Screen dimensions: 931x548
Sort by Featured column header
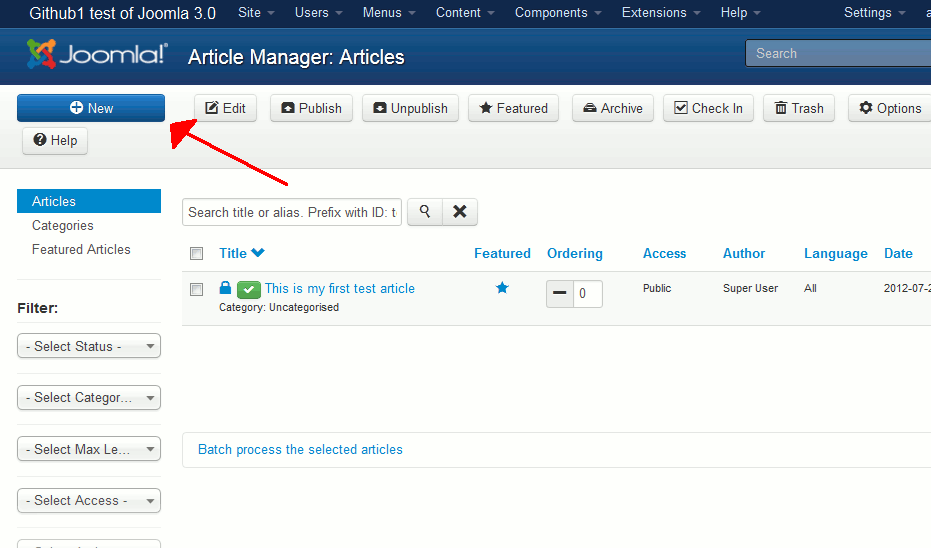(x=502, y=254)
